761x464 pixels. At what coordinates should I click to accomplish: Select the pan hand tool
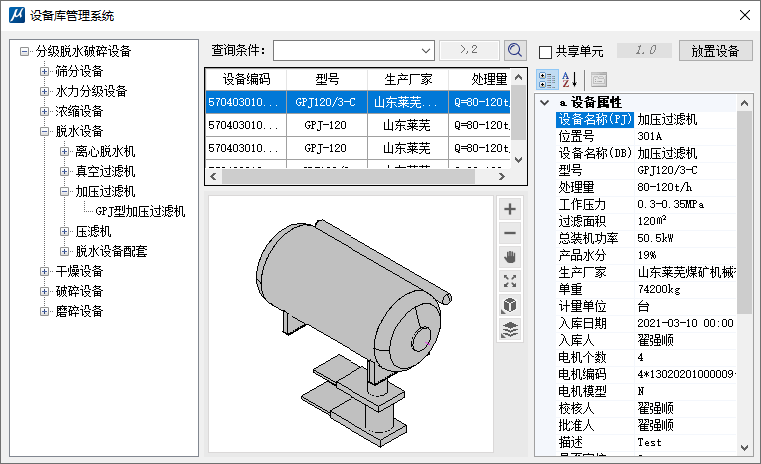tap(510, 257)
